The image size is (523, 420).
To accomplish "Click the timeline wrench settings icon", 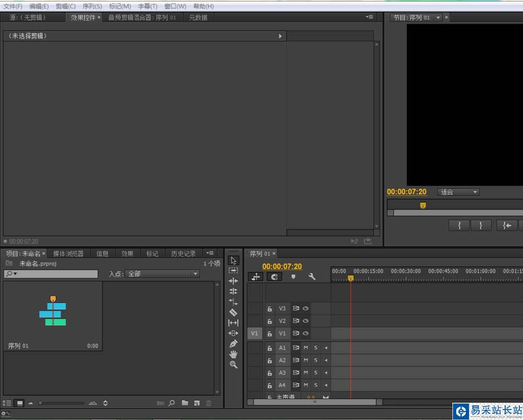I will pos(312,277).
